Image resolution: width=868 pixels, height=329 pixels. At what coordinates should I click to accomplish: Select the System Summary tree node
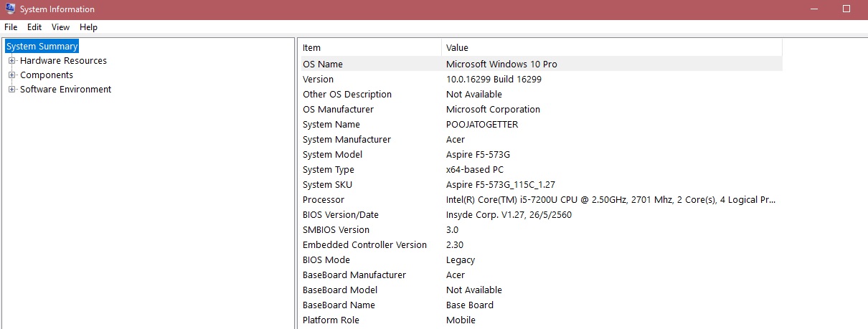tap(42, 47)
